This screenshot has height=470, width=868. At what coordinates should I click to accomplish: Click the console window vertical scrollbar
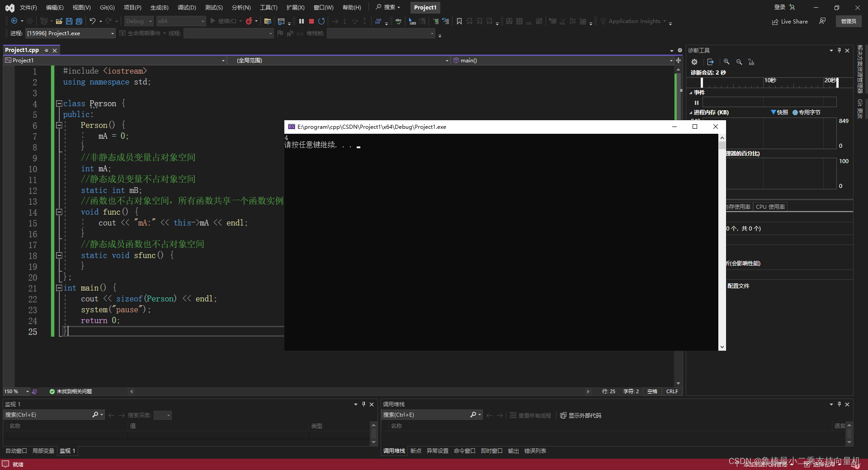tap(722, 242)
